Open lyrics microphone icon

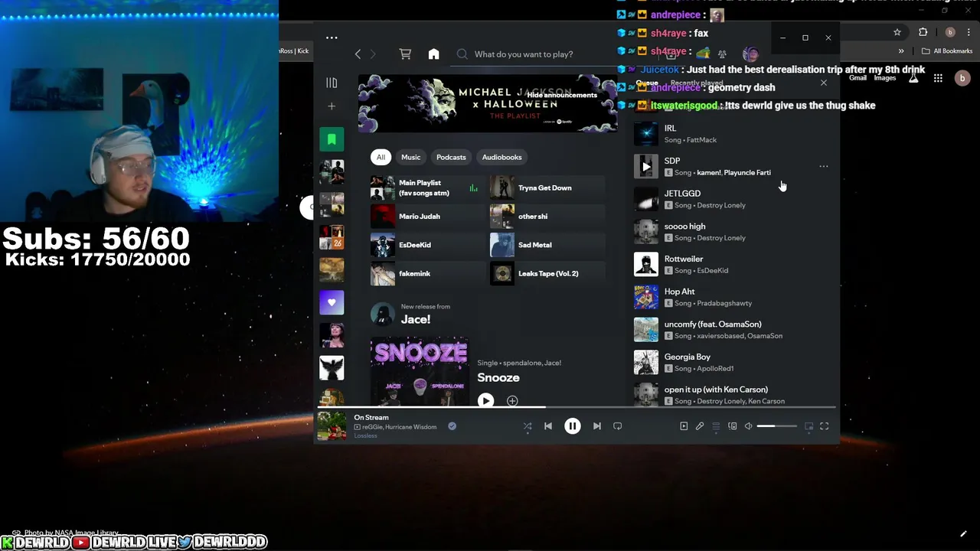pyautogui.click(x=700, y=426)
